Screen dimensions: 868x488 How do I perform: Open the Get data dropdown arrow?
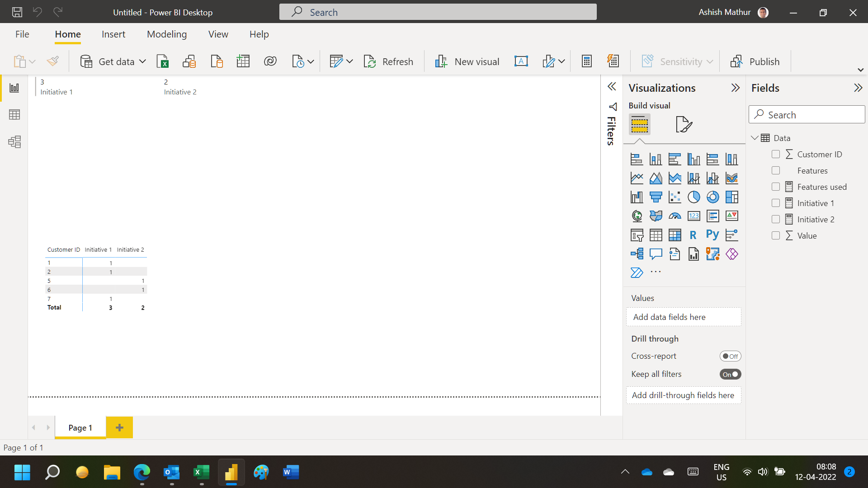(142, 61)
